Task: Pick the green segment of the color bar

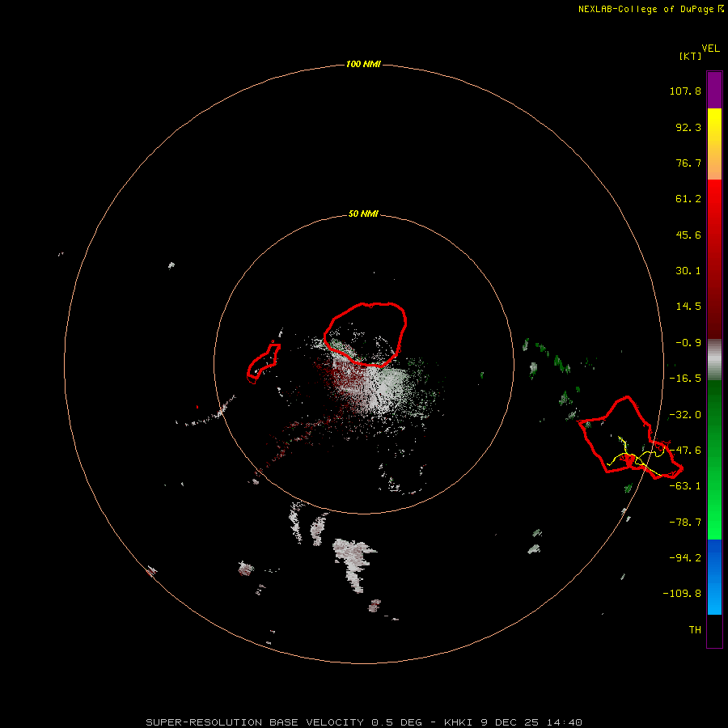Action: 714,459
